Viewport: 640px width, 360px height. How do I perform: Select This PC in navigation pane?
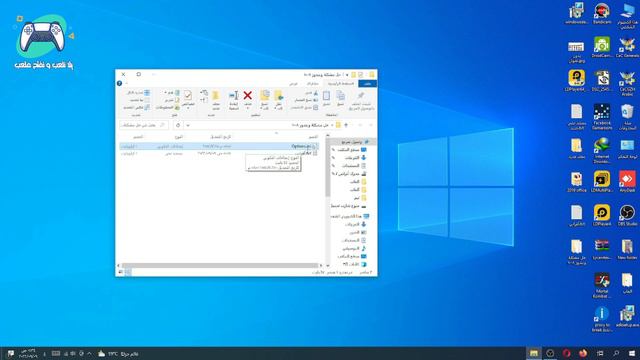[350, 216]
